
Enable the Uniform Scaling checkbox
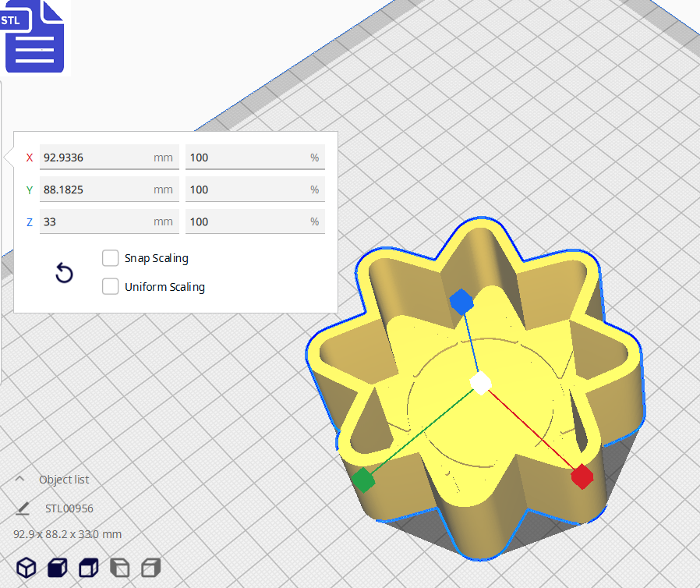111,286
